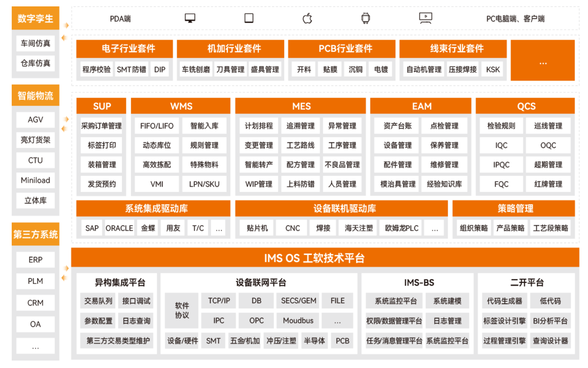Click the right arrow beside AGV item
588x368 pixels.
66,119
